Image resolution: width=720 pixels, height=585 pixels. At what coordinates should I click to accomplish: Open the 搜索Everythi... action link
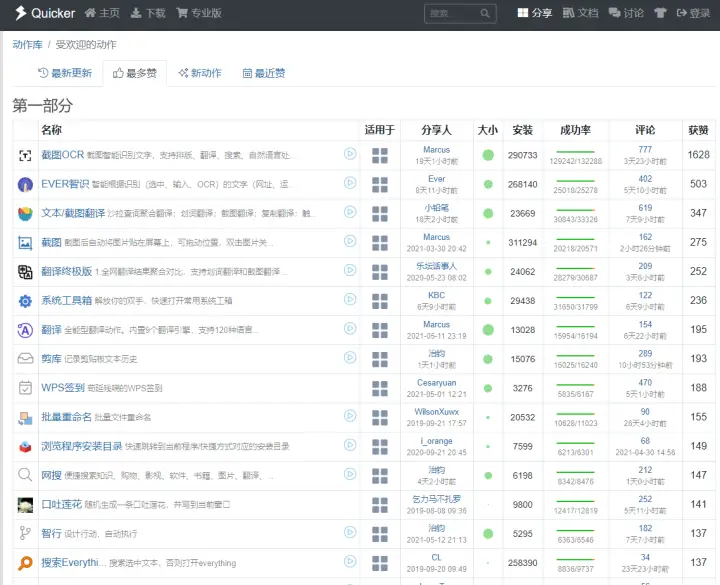click(x=73, y=562)
